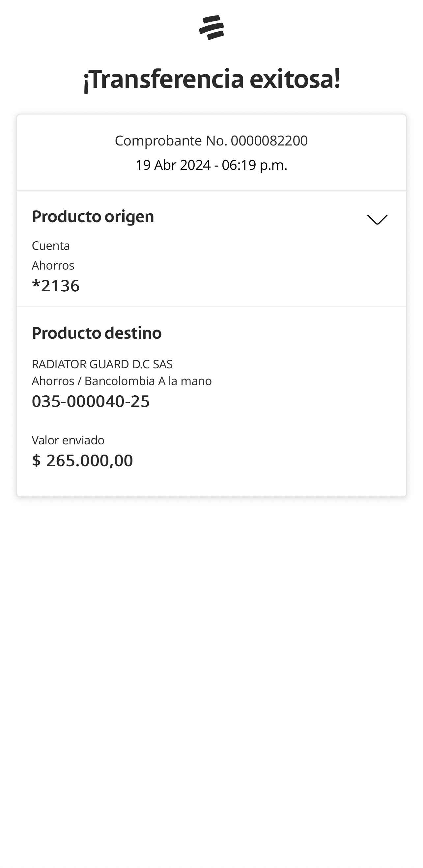This screenshot has width=423, height=868.
Task: Select destination account number 035-000040-25
Action: (x=91, y=401)
